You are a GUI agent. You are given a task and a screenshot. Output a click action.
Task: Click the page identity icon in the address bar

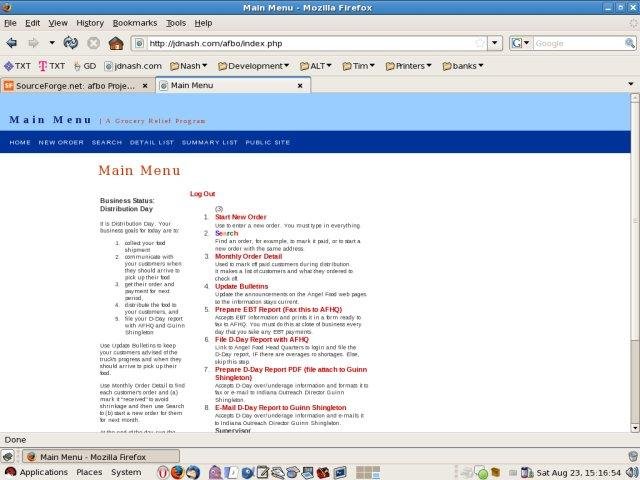click(x=139, y=43)
